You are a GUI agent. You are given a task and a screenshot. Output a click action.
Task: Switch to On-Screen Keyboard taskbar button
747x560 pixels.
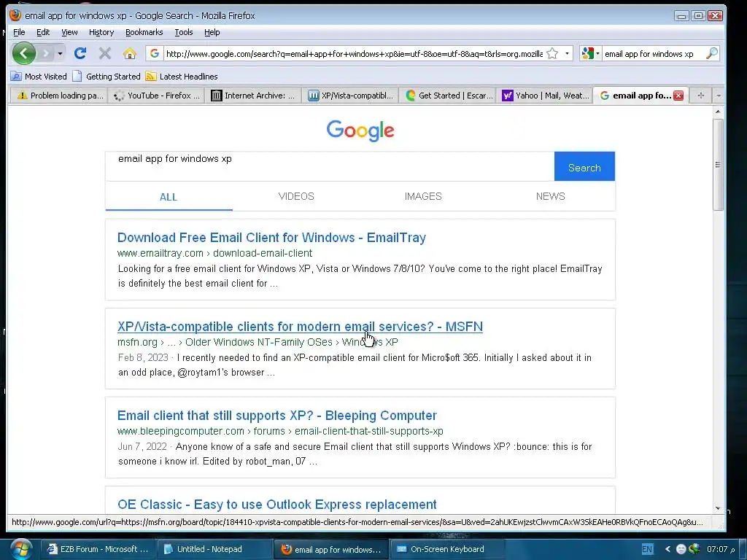pyautogui.click(x=446, y=549)
